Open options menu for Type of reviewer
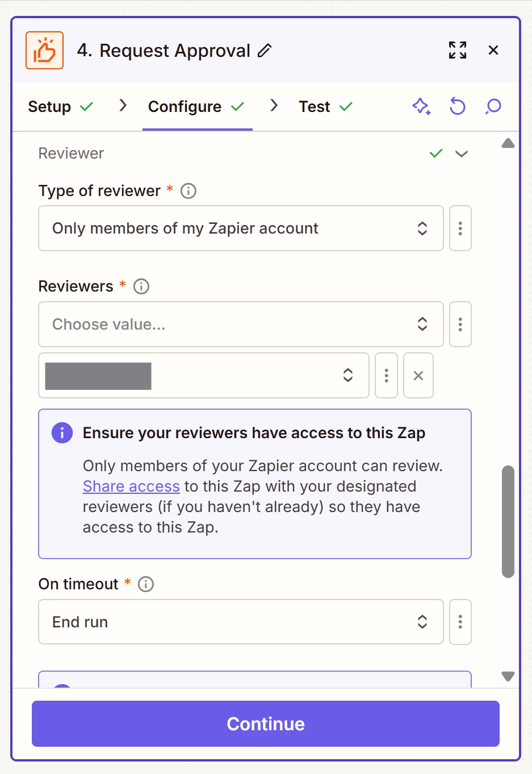532x774 pixels. pos(460,228)
